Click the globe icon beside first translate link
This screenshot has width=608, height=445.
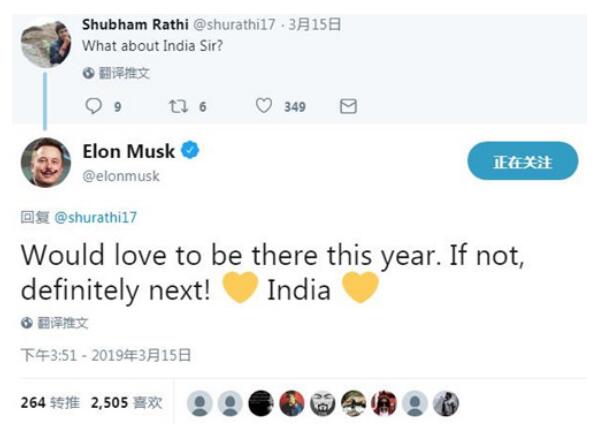tap(88, 73)
